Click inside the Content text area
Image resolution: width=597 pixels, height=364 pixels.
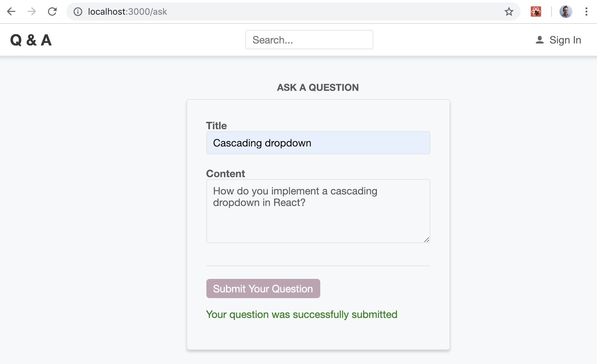[318, 218]
